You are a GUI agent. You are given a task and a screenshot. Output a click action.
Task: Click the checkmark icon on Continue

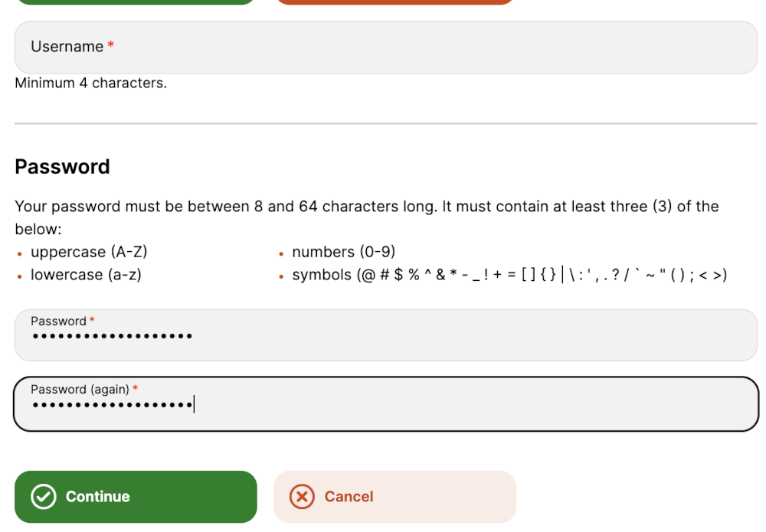44,497
